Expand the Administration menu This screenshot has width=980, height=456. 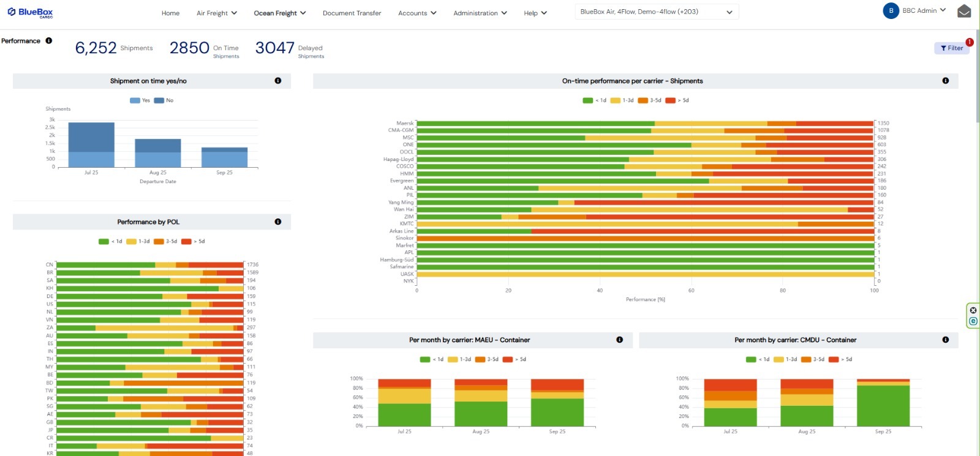click(x=480, y=13)
